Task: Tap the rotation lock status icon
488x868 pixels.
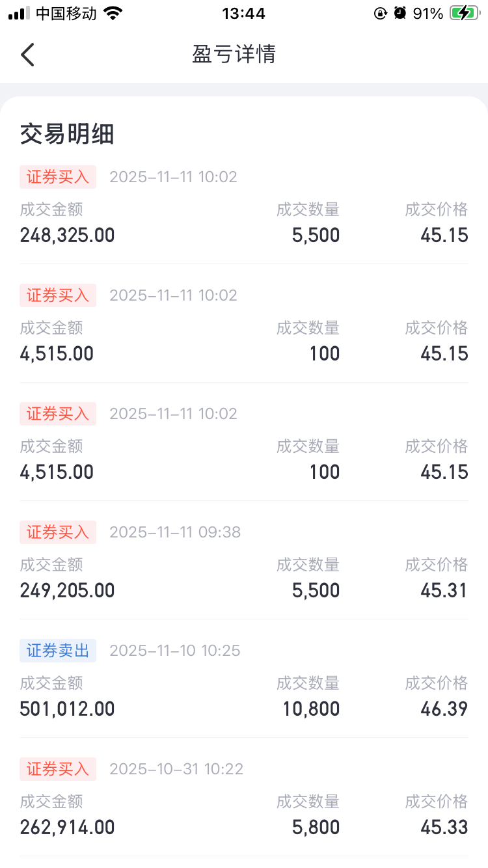Action: [x=381, y=14]
